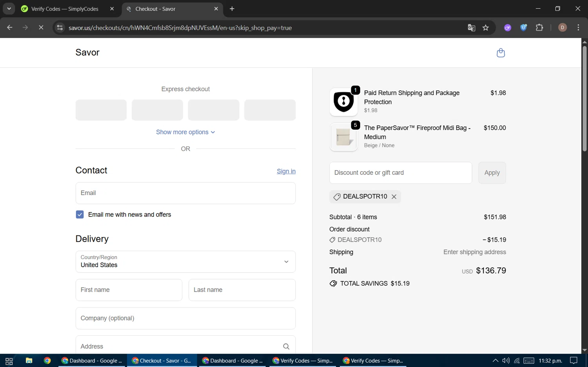Screen dimensions: 588x367
Task: Open Windows Task View icon
Action: coord(9,361)
